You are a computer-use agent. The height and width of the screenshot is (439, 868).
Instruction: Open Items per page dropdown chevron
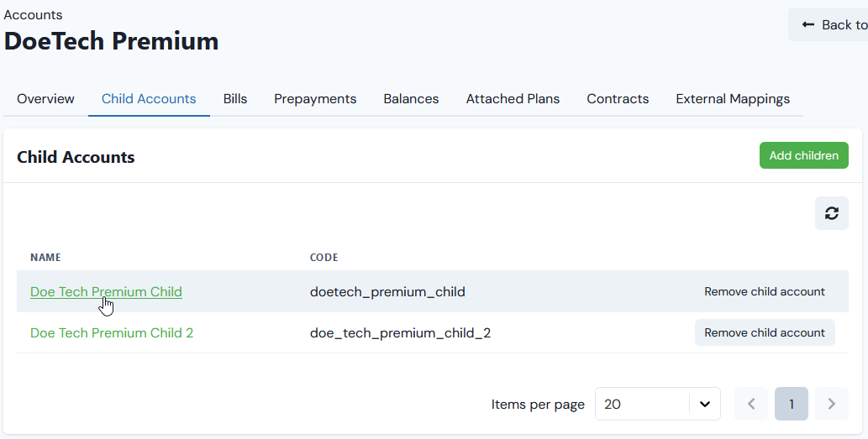click(x=705, y=405)
